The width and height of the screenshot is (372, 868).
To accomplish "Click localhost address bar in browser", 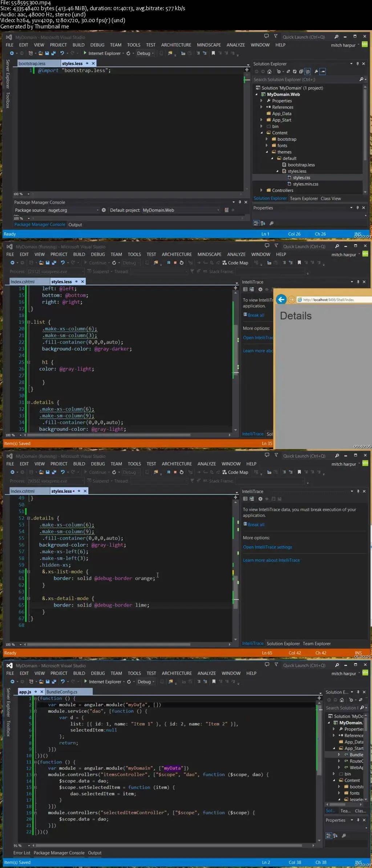I will [334, 300].
